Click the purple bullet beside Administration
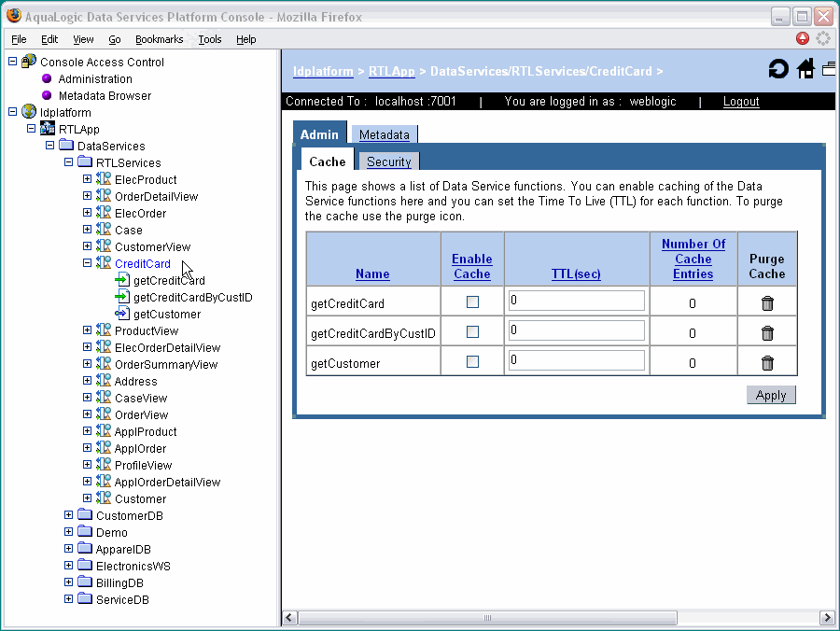 point(47,78)
